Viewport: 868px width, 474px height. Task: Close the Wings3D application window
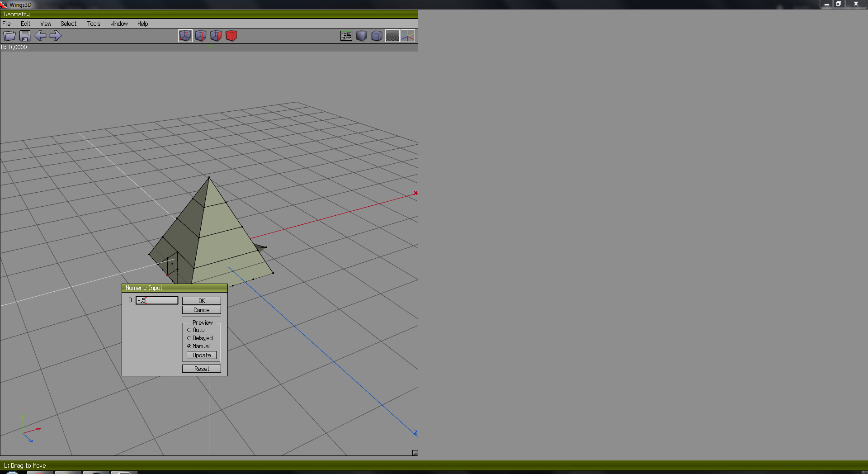click(856, 4)
